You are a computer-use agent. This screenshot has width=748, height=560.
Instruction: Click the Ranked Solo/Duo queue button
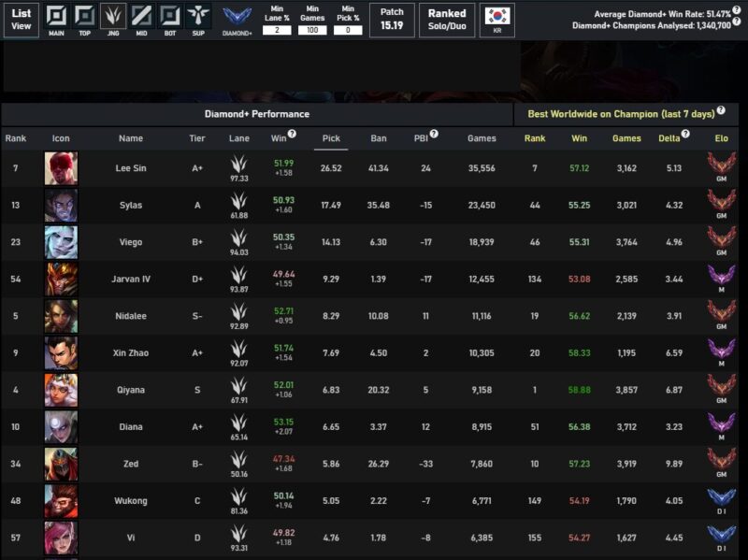coord(446,19)
